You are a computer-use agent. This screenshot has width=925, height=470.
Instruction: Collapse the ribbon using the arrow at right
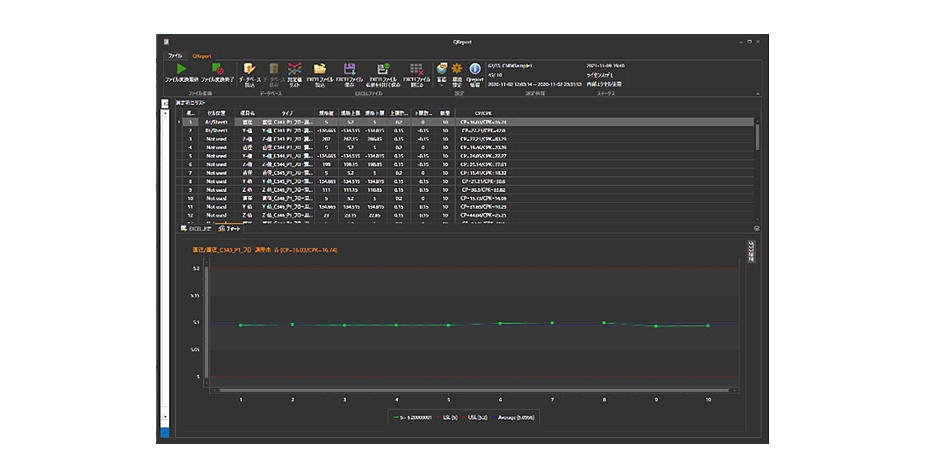(x=756, y=95)
